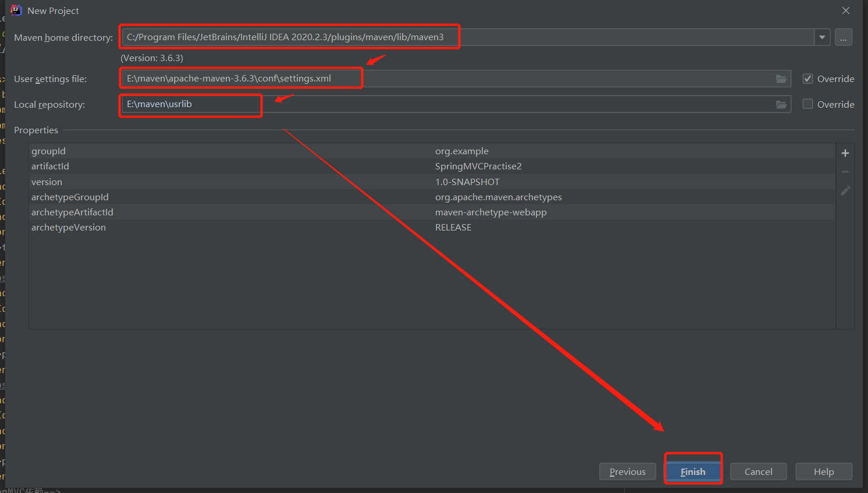Click value SpringMVCPractise2
The image size is (868, 493).
click(478, 166)
